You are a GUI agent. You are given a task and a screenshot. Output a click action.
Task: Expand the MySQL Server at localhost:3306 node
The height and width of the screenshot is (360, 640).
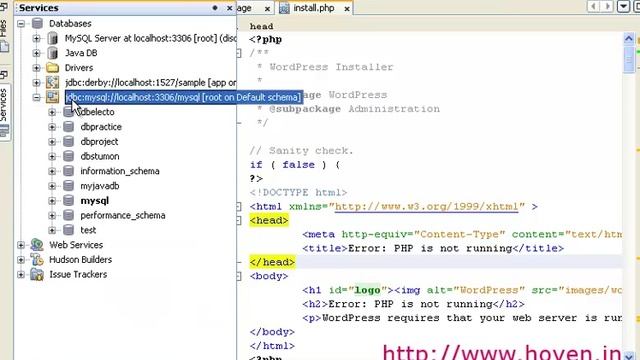[x=36, y=38]
